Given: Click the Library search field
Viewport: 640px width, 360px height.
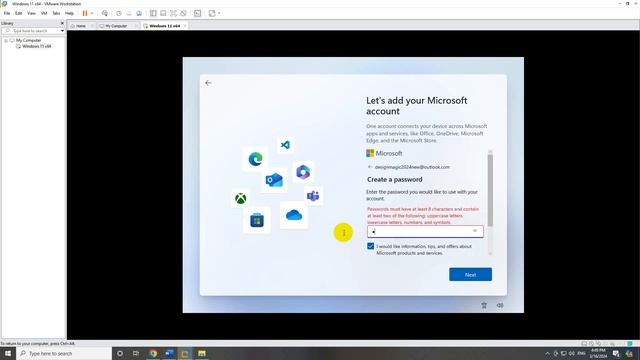Looking at the screenshot, I should [x=30, y=31].
